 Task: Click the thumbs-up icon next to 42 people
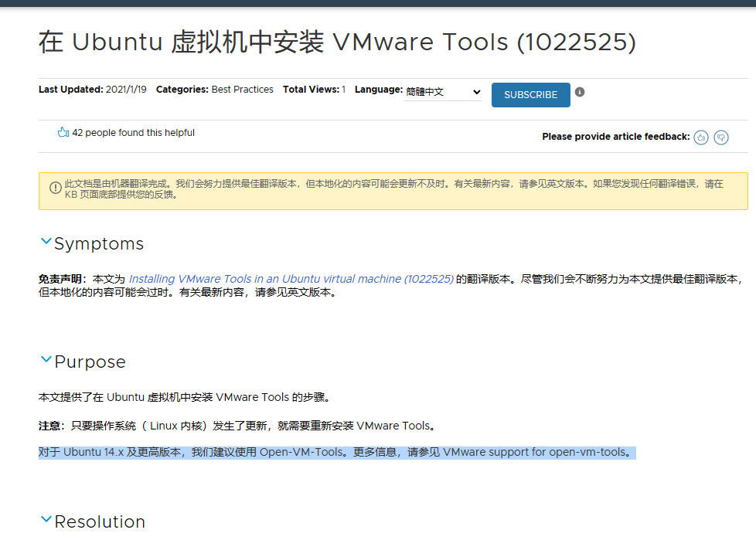click(63, 132)
